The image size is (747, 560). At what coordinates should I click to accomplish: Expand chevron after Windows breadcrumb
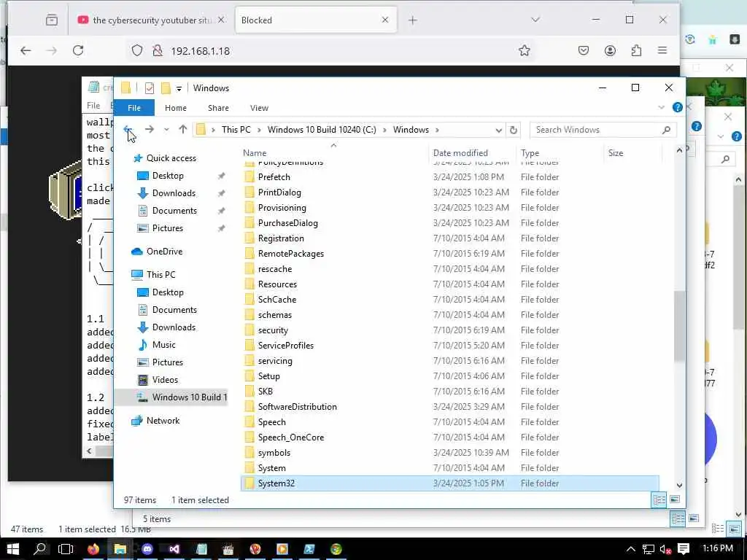(x=437, y=130)
